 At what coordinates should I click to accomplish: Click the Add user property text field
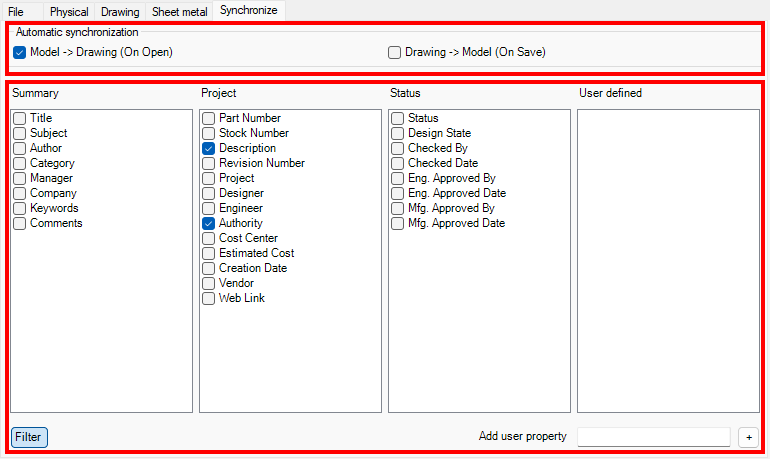(x=654, y=436)
